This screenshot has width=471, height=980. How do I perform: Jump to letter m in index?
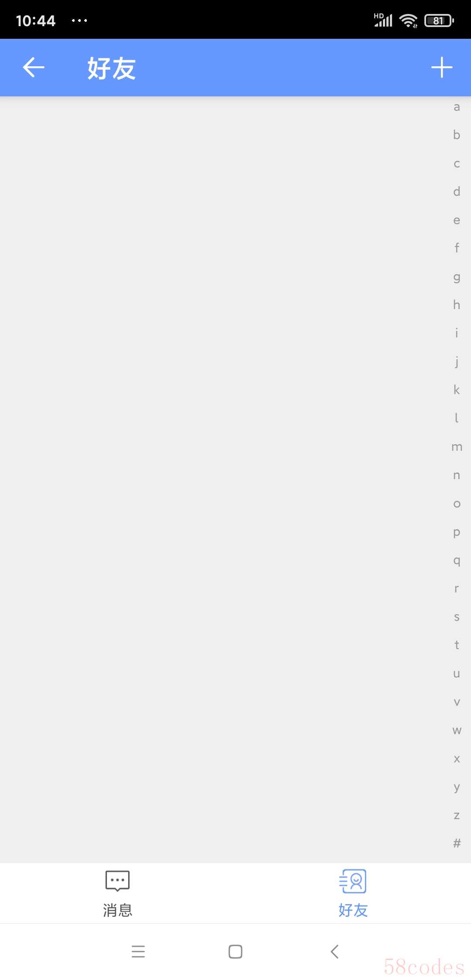[x=457, y=447]
